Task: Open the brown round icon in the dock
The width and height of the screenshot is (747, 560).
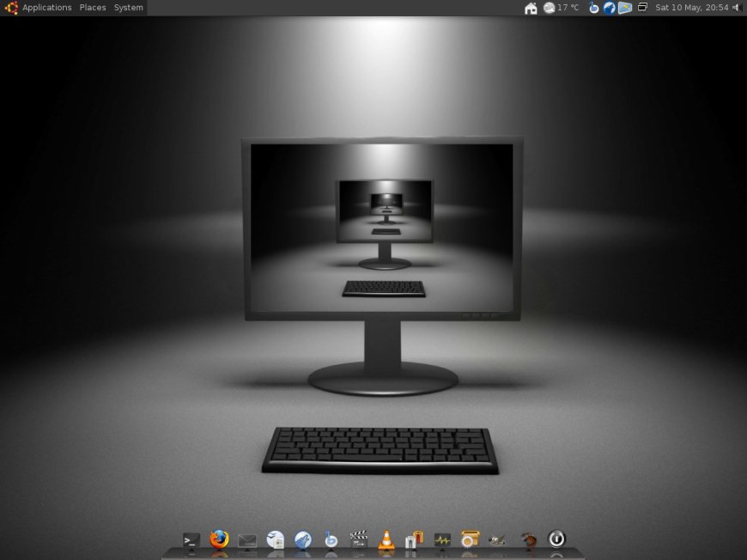Action: coord(528,540)
